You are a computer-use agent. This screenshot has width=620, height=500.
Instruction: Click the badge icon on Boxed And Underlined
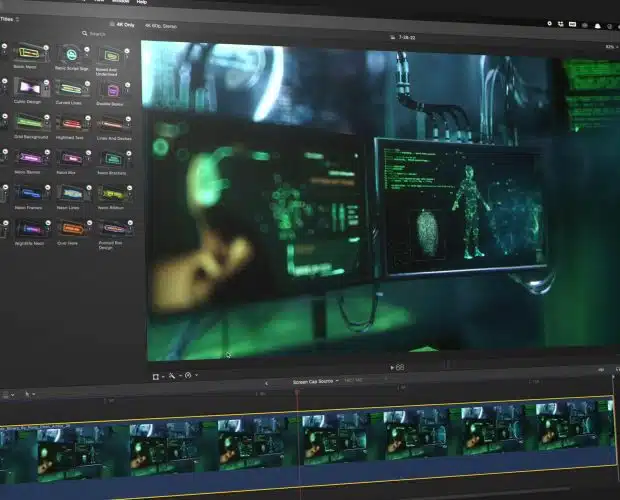(127, 51)
